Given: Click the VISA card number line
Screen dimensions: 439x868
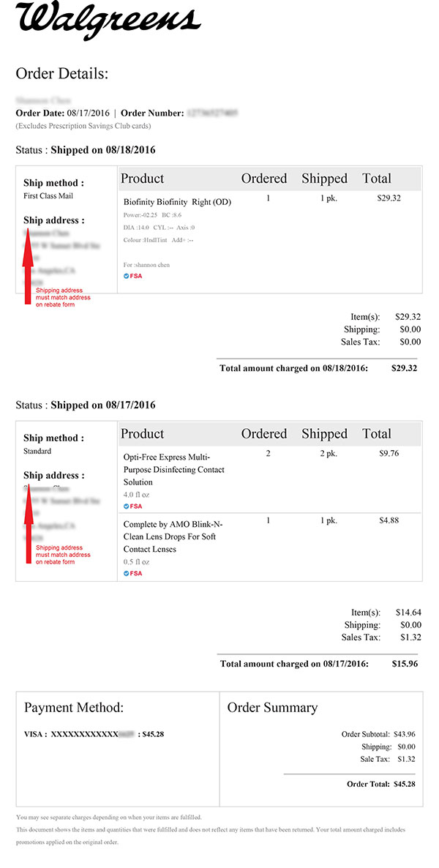Looking at the screenshot, I should tap(94, 735).
